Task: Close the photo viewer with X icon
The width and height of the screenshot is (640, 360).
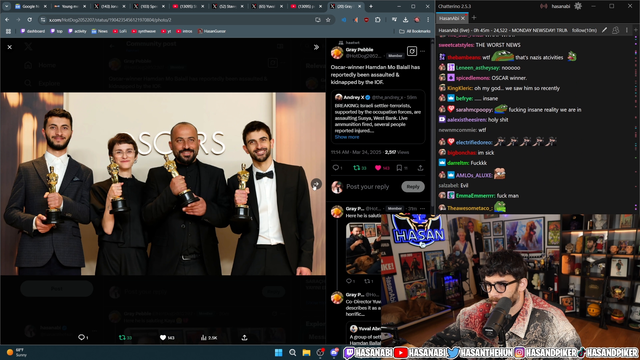Action: point(9,47)
